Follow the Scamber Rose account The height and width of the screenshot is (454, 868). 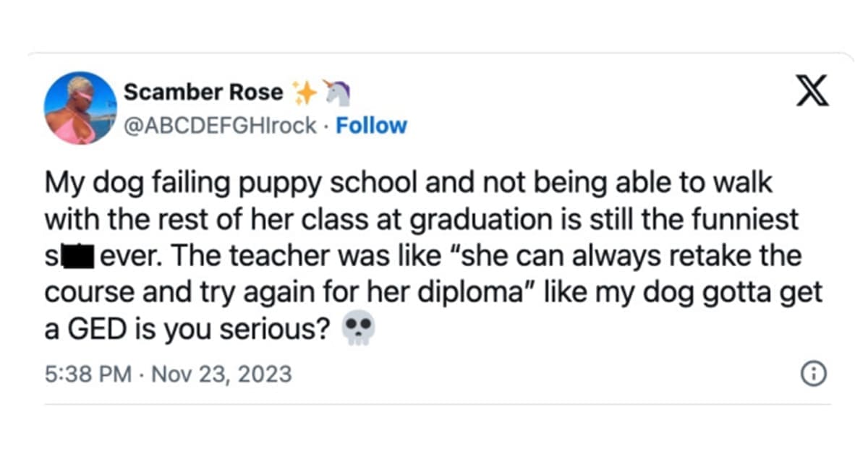pyautogui.click(x=372, y=125)
